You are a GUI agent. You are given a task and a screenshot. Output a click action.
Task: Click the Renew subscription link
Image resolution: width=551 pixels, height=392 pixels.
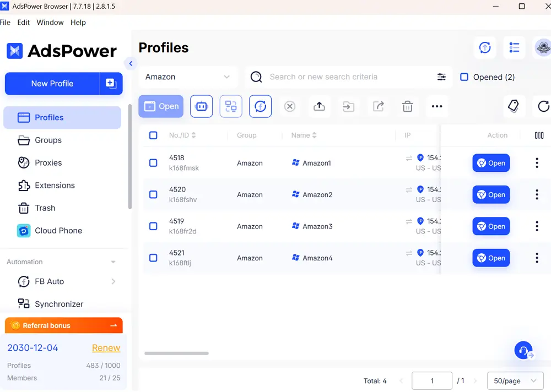tap(106, 347)
